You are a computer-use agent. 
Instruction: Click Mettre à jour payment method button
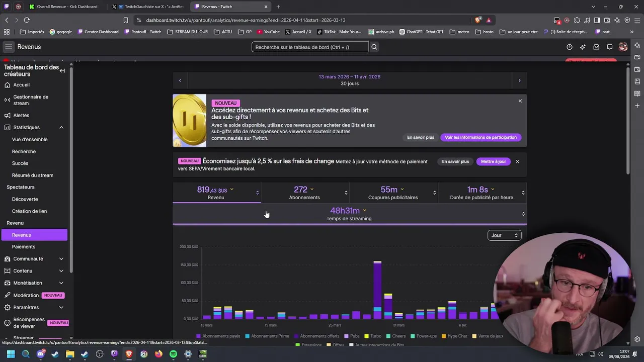[x=494, y=161]
